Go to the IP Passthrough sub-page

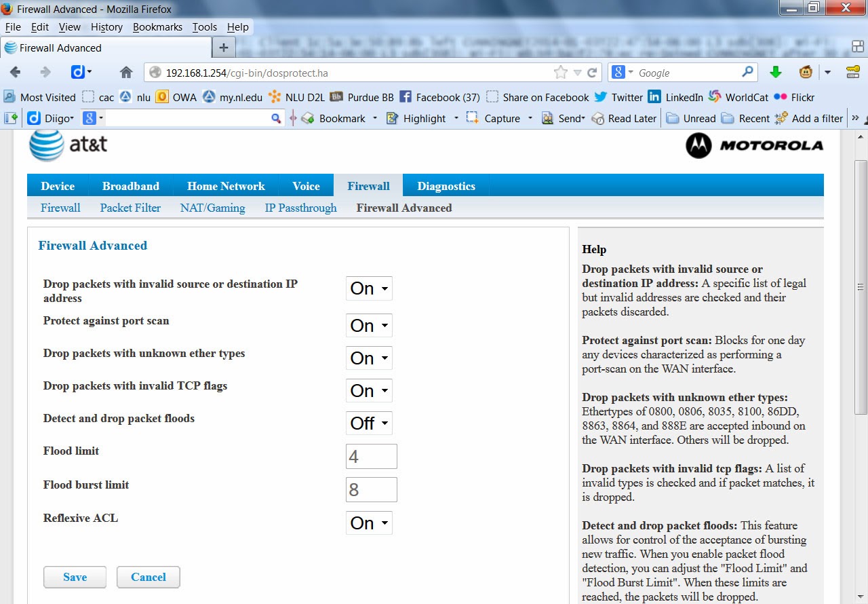coord(300,208)
